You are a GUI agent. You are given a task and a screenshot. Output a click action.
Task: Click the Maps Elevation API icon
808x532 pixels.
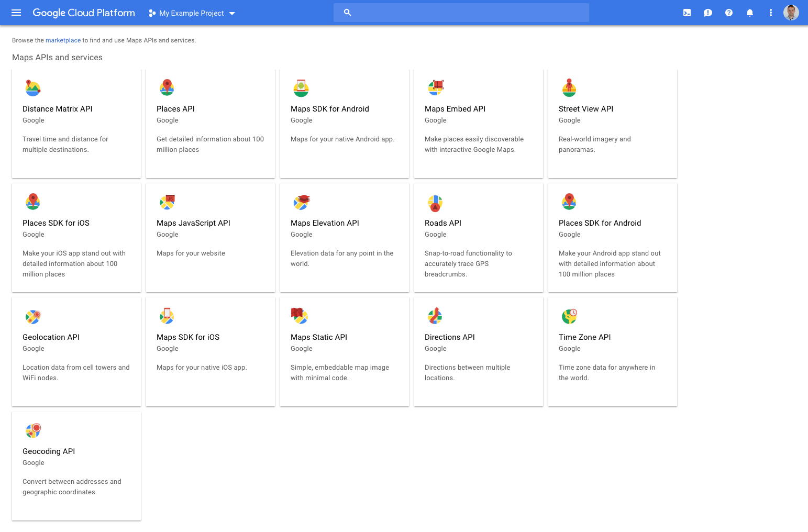click(x=302, y=202)
